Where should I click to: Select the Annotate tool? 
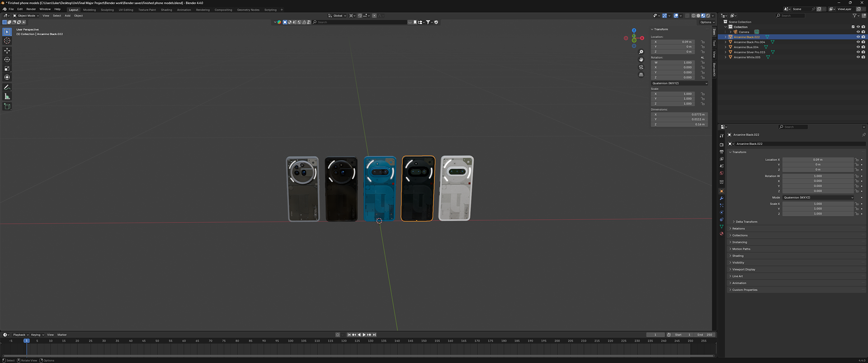coord(7,87)
